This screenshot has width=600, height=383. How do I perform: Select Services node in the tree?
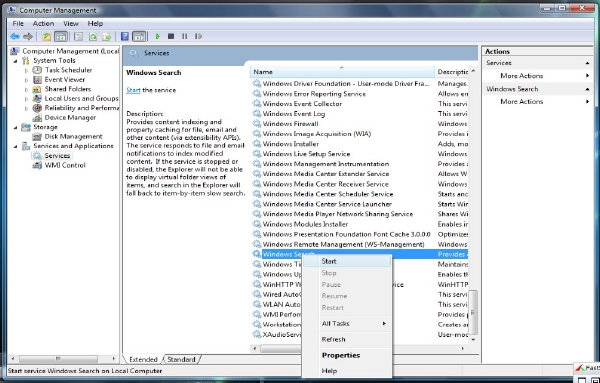(57, 156)
